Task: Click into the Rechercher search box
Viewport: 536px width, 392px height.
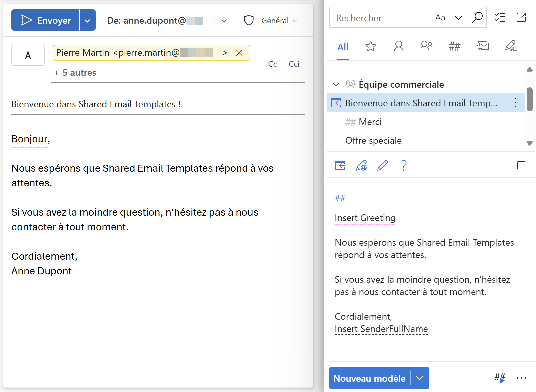Action: (x=380, y=18)
